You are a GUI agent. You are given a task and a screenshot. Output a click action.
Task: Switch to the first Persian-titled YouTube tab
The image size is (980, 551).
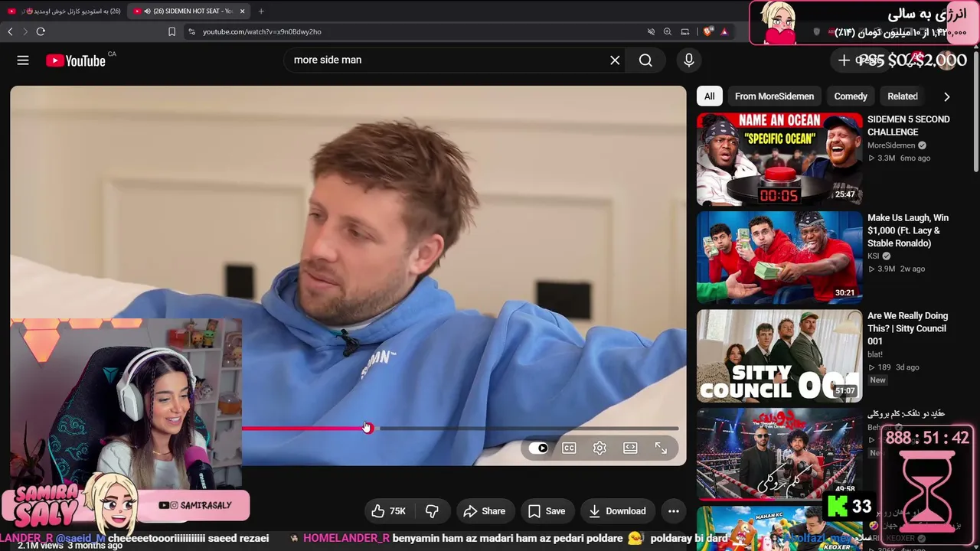pyautogui.click(x=64, y=11)
